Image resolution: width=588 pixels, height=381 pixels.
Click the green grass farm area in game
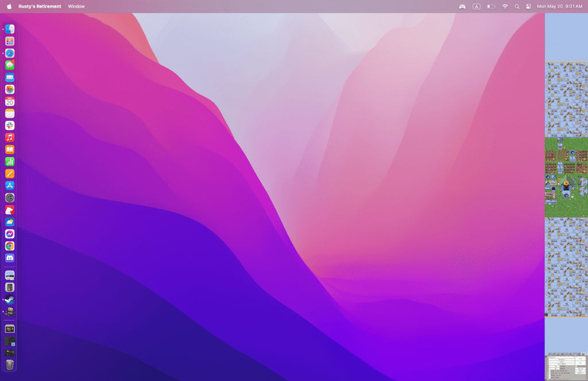point(566,208)
